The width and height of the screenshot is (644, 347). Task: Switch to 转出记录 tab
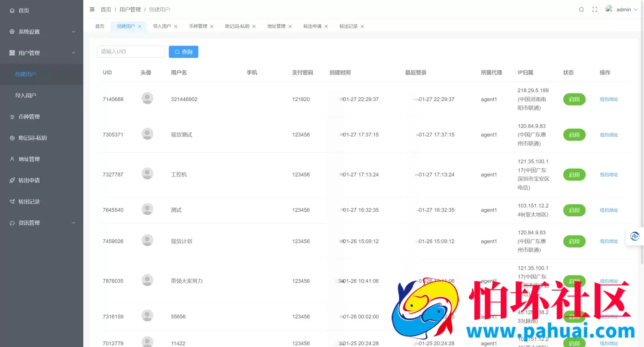[x=349, y=26]
